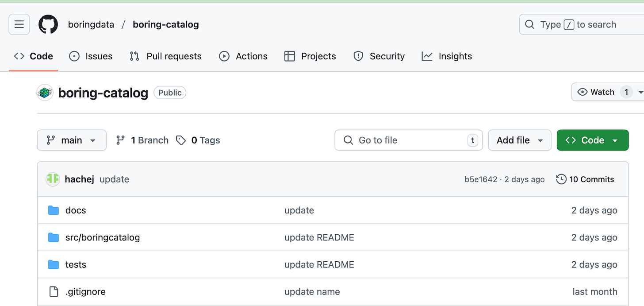View the 10 Commits history
This screenshot has height=306, width=644.
click(585, 179)
